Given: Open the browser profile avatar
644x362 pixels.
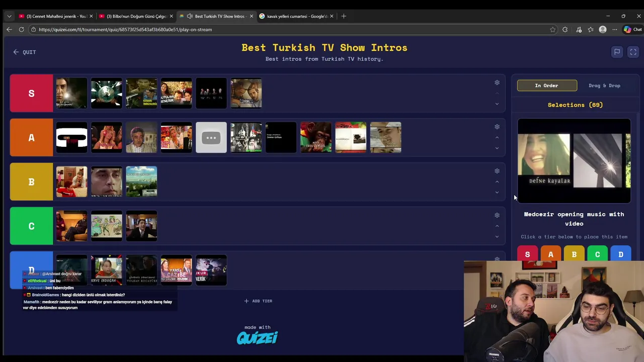Looking at the screenshot, I should 603,30.
